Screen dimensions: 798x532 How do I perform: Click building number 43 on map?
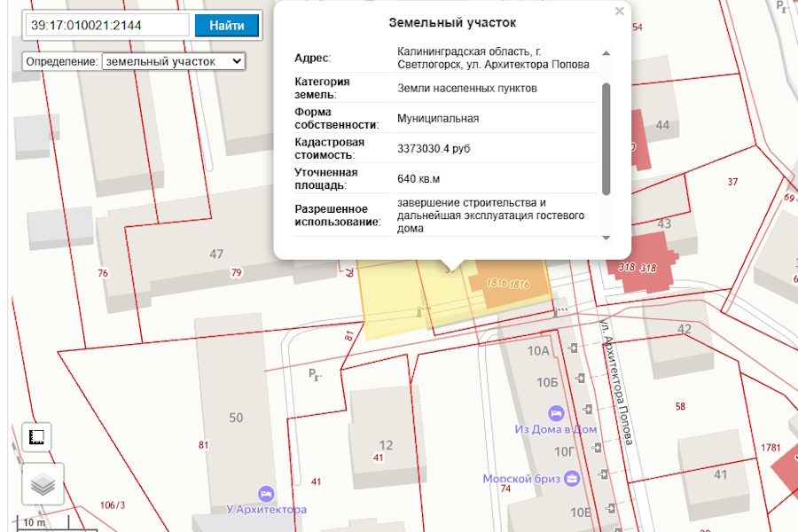[x=664, y=224]
